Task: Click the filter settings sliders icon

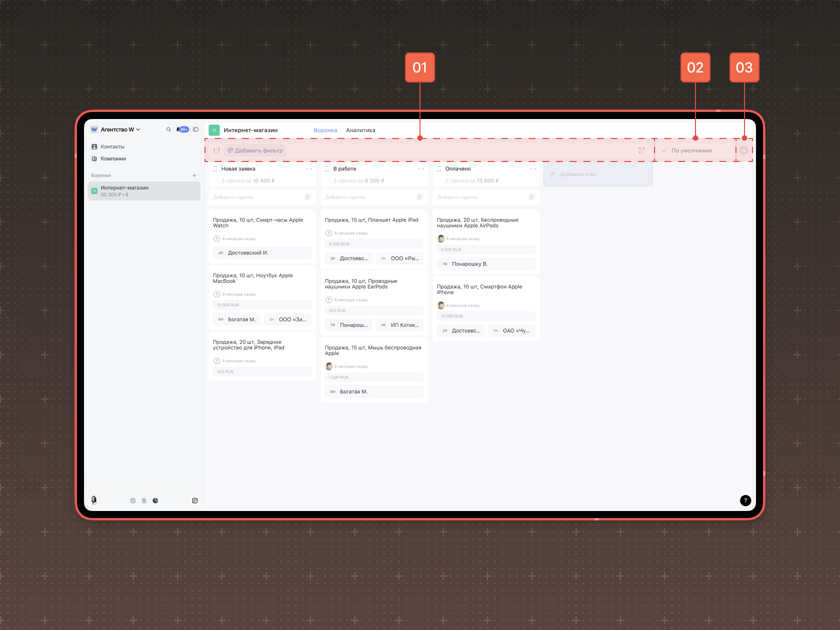Action: [x=216, y=150]
